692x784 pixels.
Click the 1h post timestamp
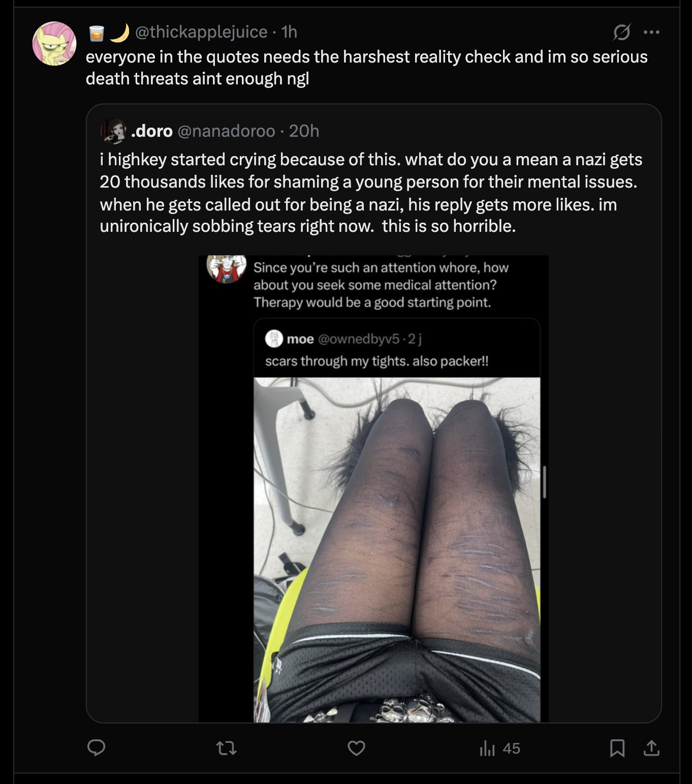pos(289,32)
